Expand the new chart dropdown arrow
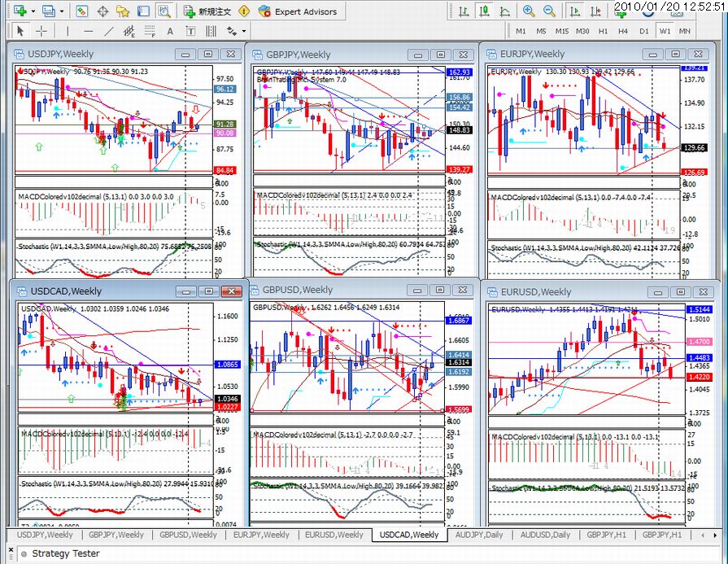Screen dimensions: 728x564 33,11
